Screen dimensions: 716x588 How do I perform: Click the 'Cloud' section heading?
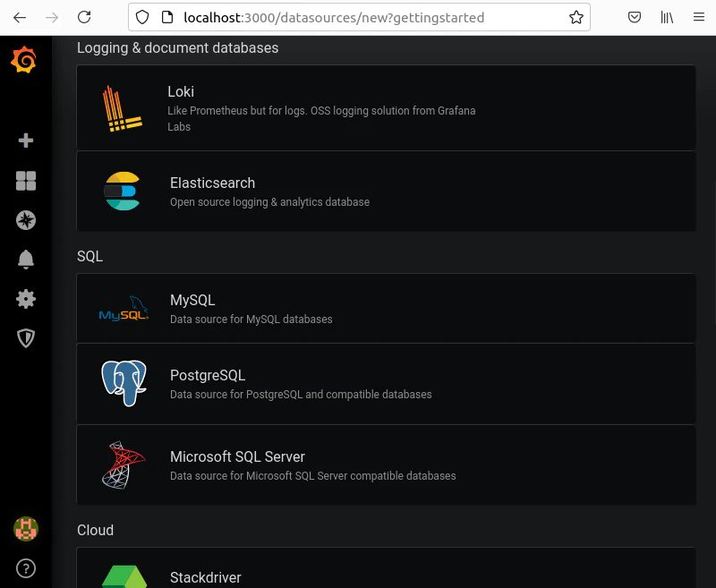click(x=95, y=530)
